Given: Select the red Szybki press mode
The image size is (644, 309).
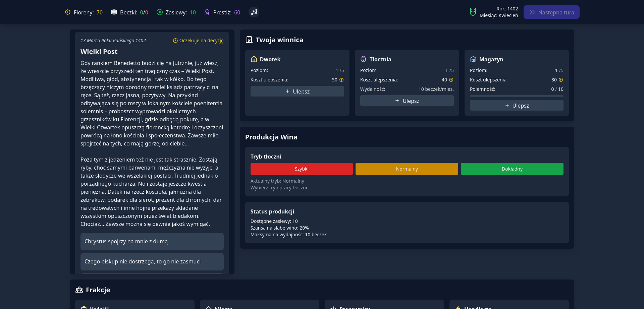Looking at the screenshot, I should click(x=302, y=169).
